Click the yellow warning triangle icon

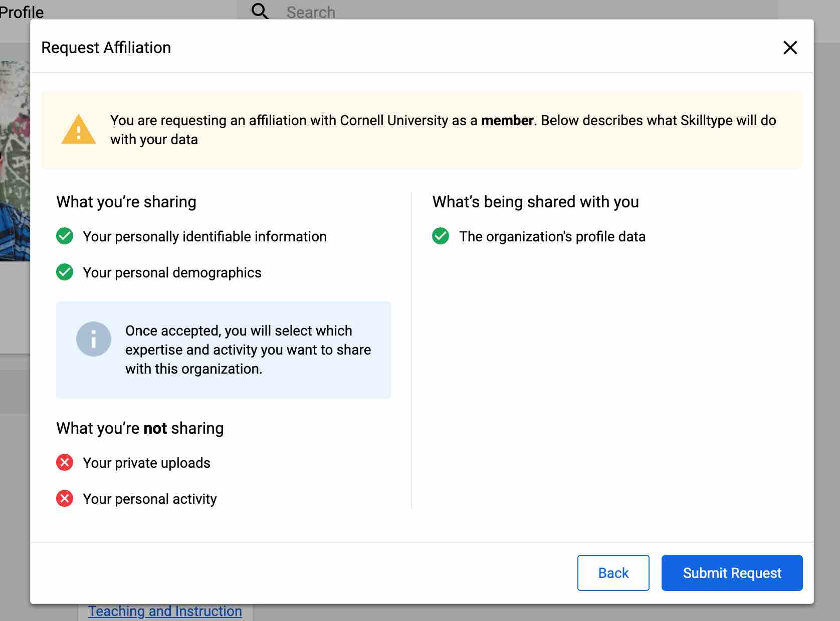point(78,130)
